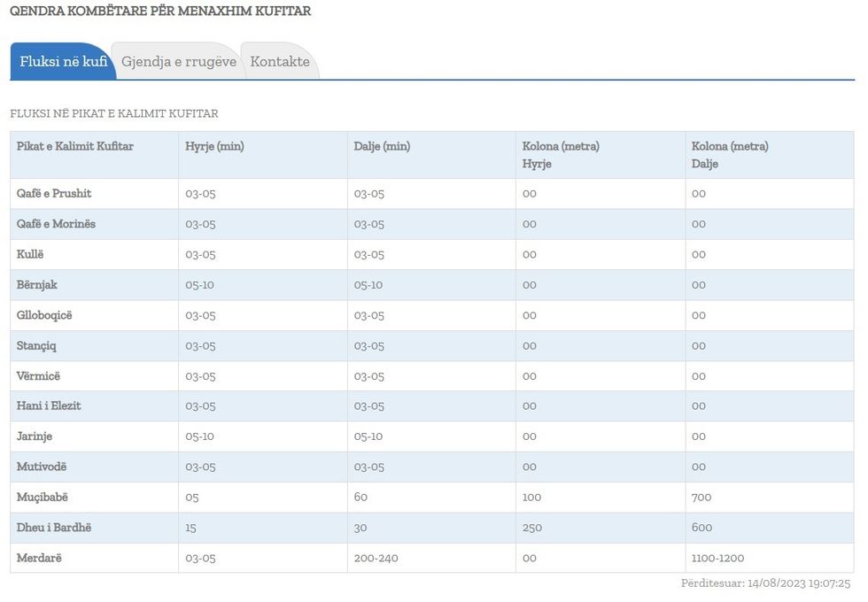Click the Dalje (min) column header

pyautogui.click(x=382, y=146)
